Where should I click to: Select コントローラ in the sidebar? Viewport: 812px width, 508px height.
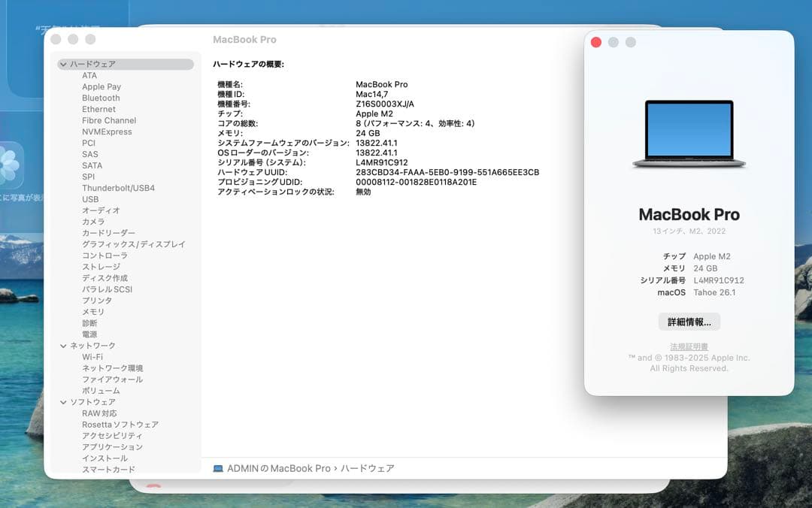(x=105, y=256)
